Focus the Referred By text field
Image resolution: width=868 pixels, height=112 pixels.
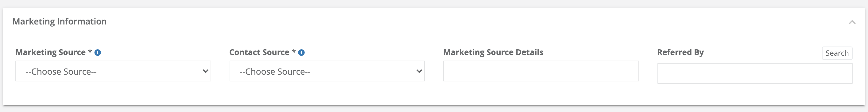pyautogui.click(x=755, y=73)
